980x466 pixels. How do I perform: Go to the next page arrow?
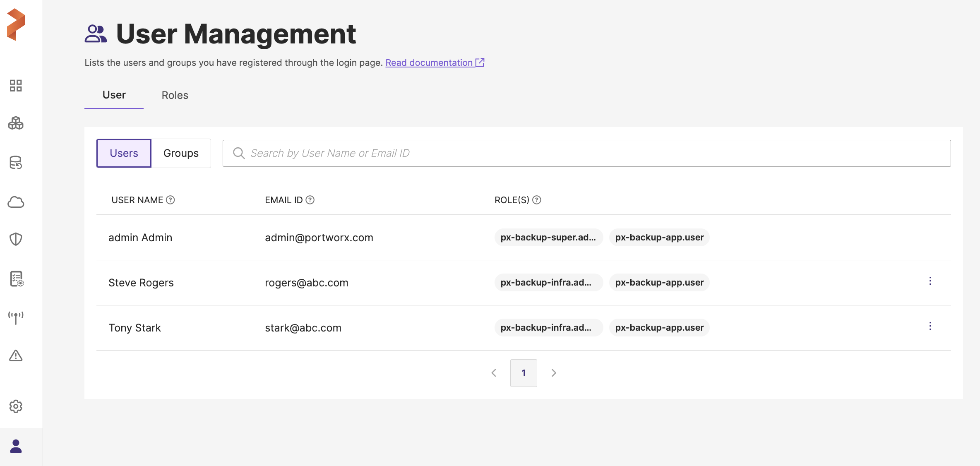tap(554, 373)
